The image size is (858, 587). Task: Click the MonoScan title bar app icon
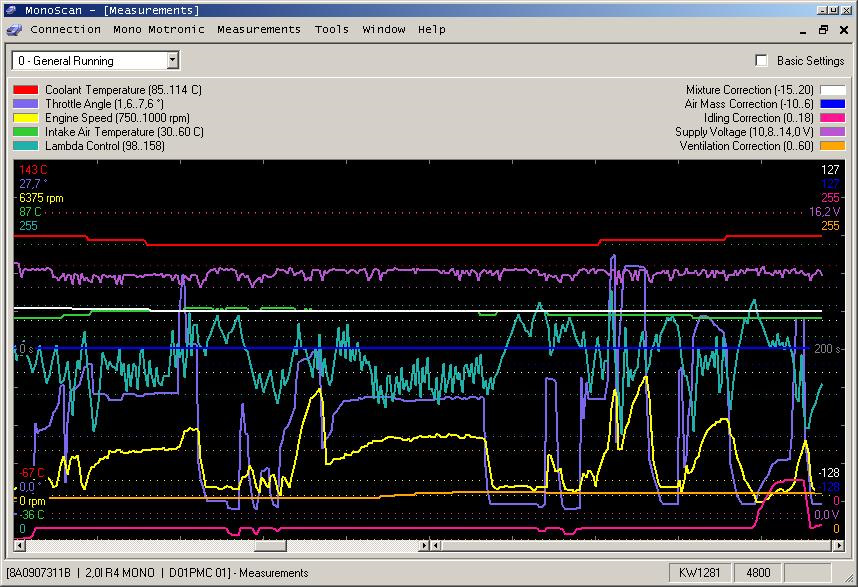coord(10,10)
